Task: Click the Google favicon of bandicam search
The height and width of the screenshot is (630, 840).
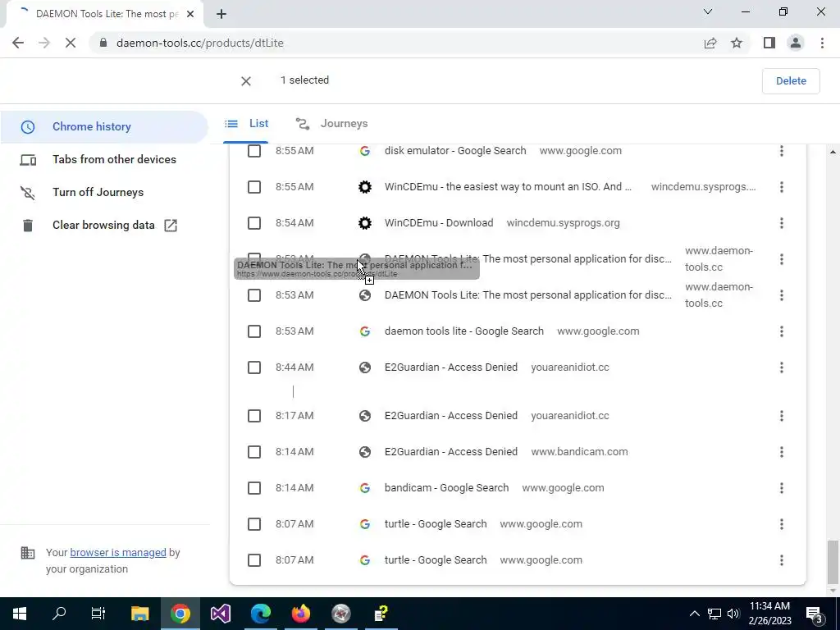Action: click(365, 488)
